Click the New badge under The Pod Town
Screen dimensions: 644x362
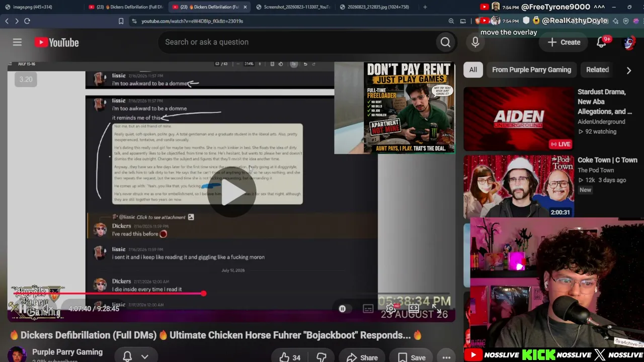(x=585, y=190)
